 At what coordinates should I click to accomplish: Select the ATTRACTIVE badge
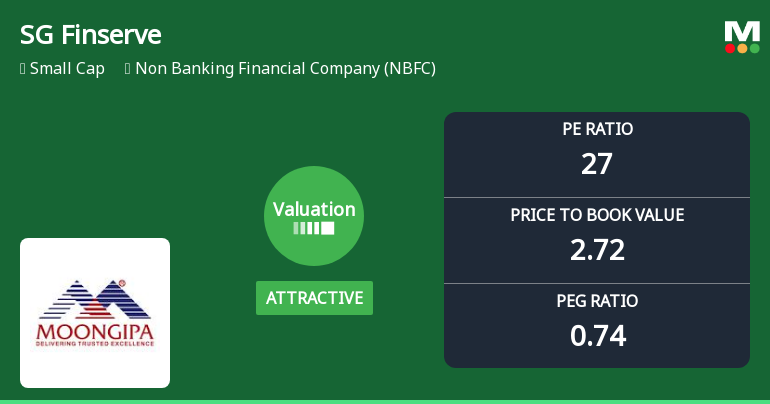pyautogui.click(x=314, y=298)
